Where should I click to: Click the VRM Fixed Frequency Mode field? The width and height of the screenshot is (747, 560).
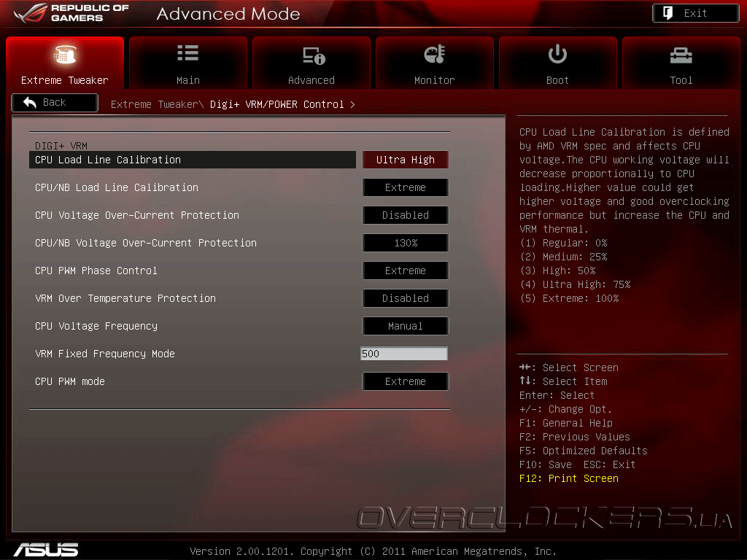(404, 354)
